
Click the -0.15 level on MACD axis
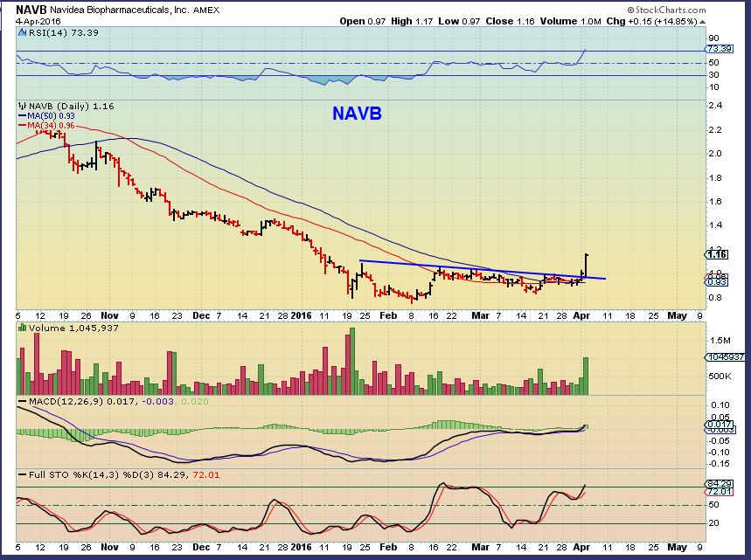tap(719, 463)
